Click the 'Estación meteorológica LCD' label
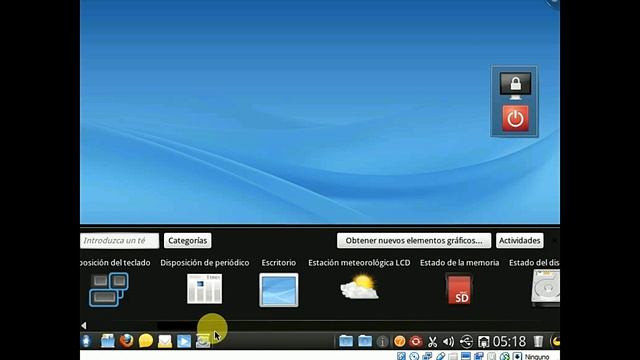The image size is (640, 360). tap(359, 263)
